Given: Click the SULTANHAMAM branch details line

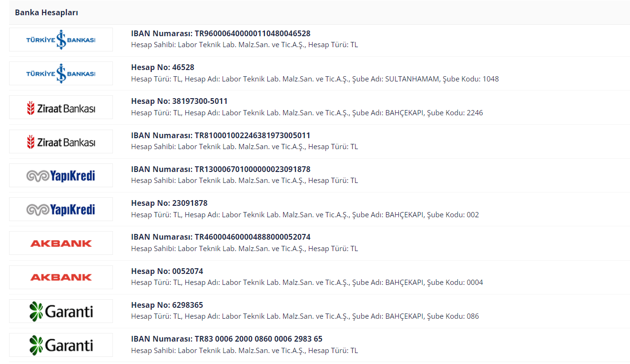Looking at the screenshot, I should pos(315,79).
